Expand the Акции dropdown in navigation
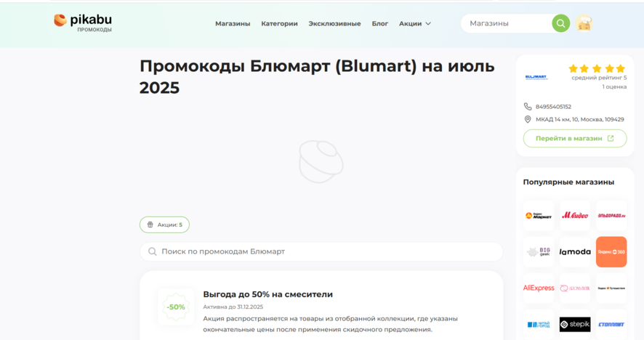The width and height of the screenshot is (644, 340). 415,23
